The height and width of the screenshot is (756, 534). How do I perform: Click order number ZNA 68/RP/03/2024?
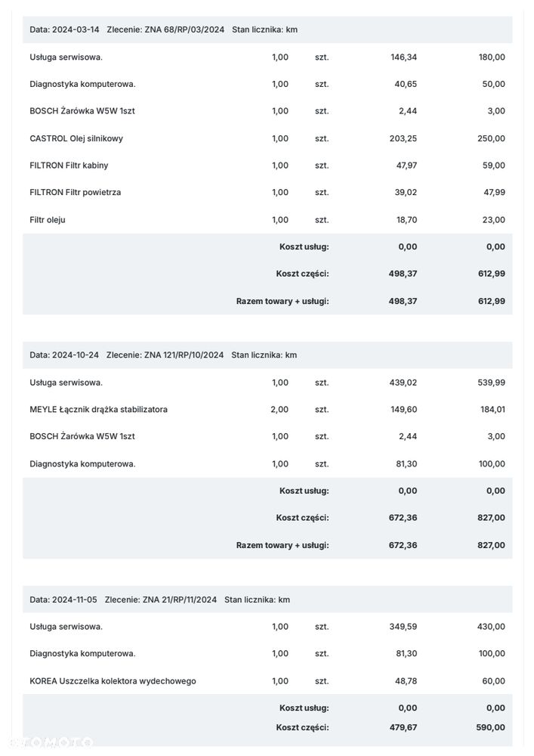pyautogui.click(x=184, y=29)
